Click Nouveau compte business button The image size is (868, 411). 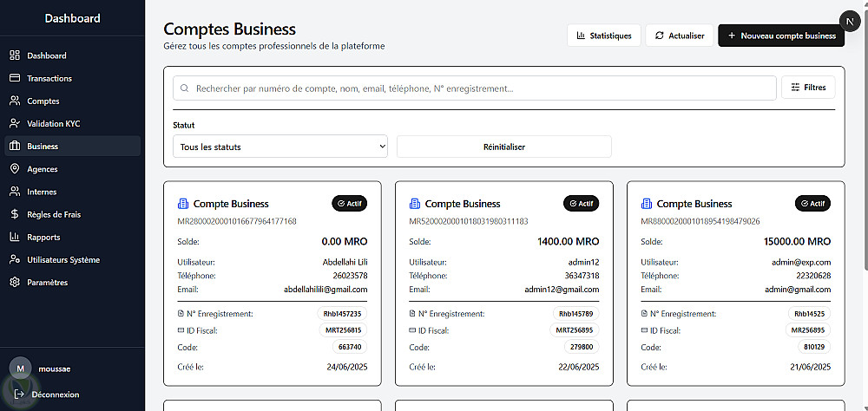(781, 36)
